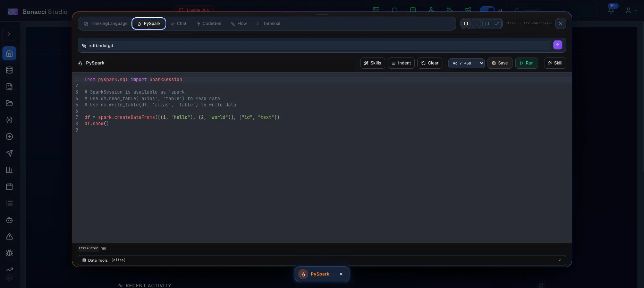The width and height of the screenshot is (644, 288).
Task: Open the document icon in left sidebar
Action: click(x=9, y=87)
